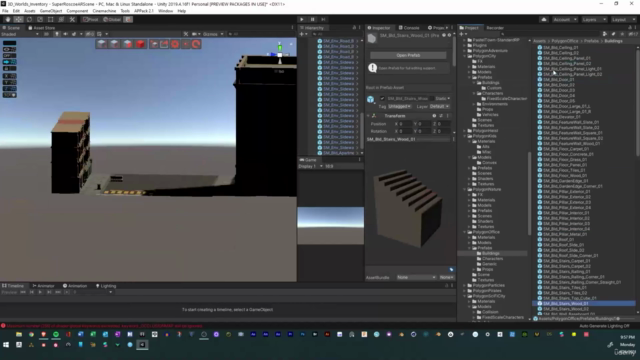The height and width of the screenshot is (360, 640).
Task: Open custom editor tools icon
Action: pos(72,19)
